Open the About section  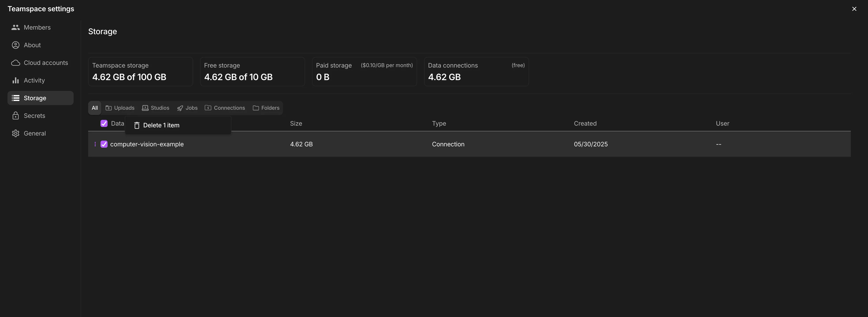click(40, 45)
